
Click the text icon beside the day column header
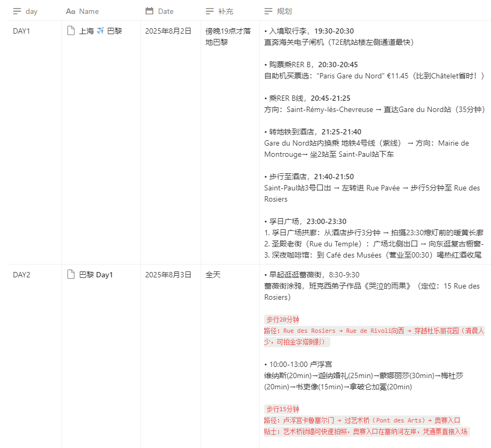[17, 11]
